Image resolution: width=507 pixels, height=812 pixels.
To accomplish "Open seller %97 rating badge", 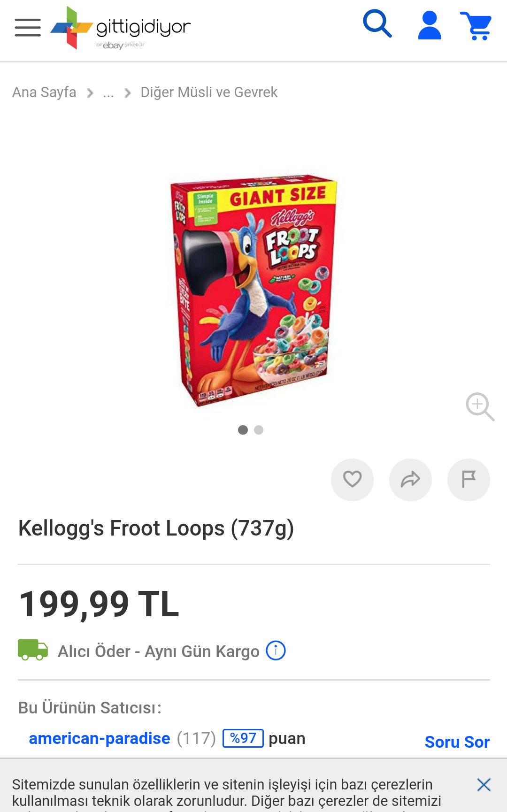I will [243, 738].
